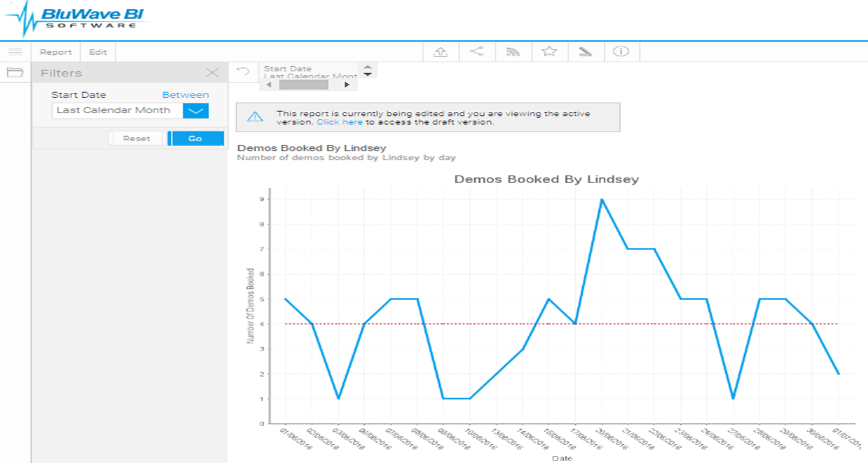The image size is (868, 463).
Task: Click the Reset filter button
Action: point(137,138)
